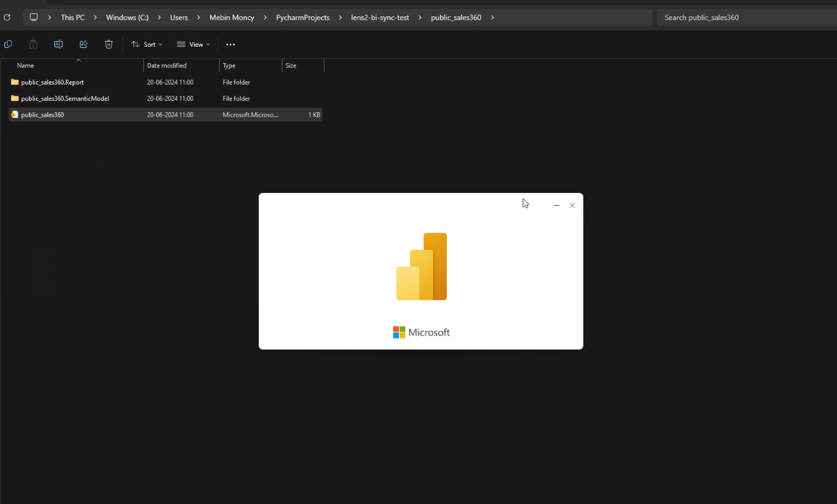Go to lens2-bi-sync-test breadcrumb folder
Viewport: 837px width, 504px height.
pyautogui.click(x=380, y=18)
